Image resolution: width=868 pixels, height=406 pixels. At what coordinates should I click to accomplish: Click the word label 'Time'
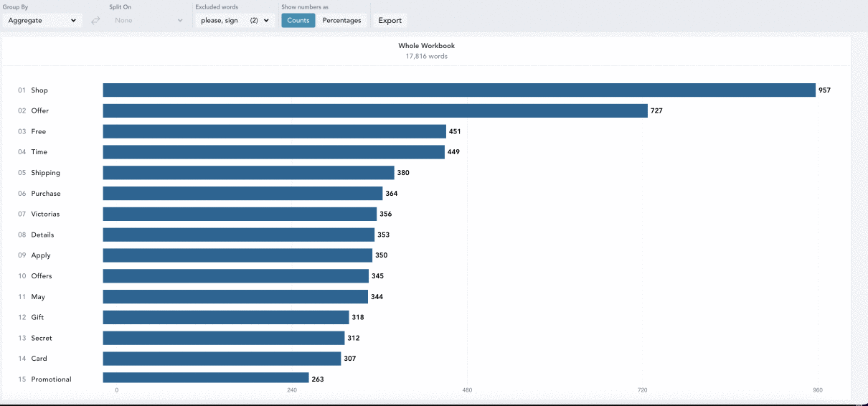(39, 152)
